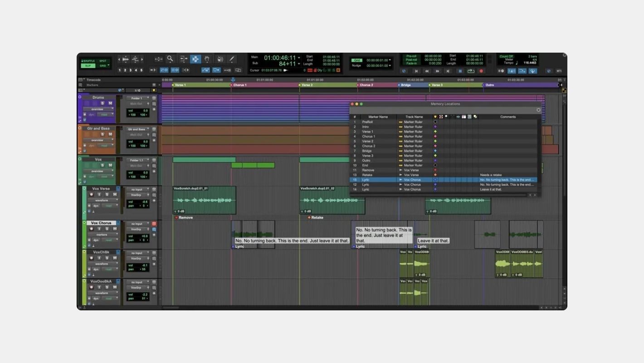Select the Scrubber tool
Viewport: 644px width, 363px height.
coord(220,59)
